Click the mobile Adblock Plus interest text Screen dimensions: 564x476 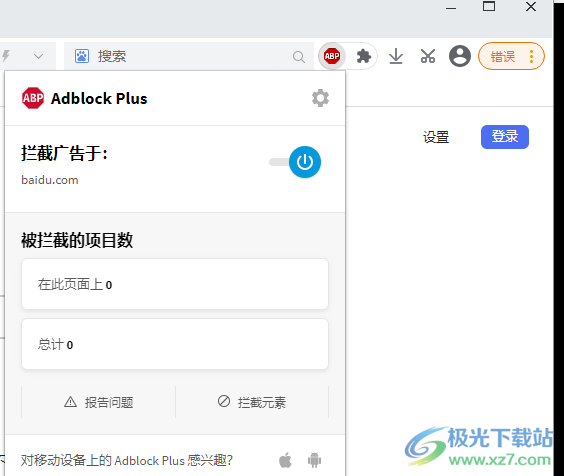click(127, 461)
